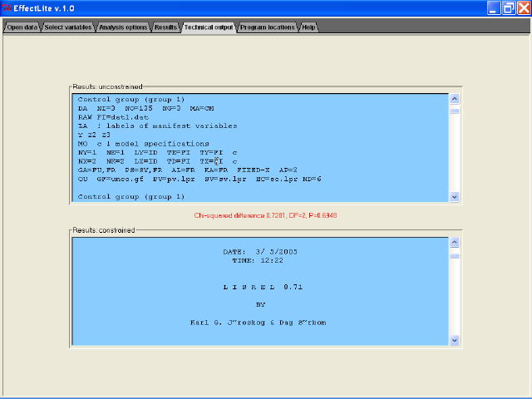Screen dimensions: 532x399
Task: Go to the Analysis options tab
Action: coord(122,27)
